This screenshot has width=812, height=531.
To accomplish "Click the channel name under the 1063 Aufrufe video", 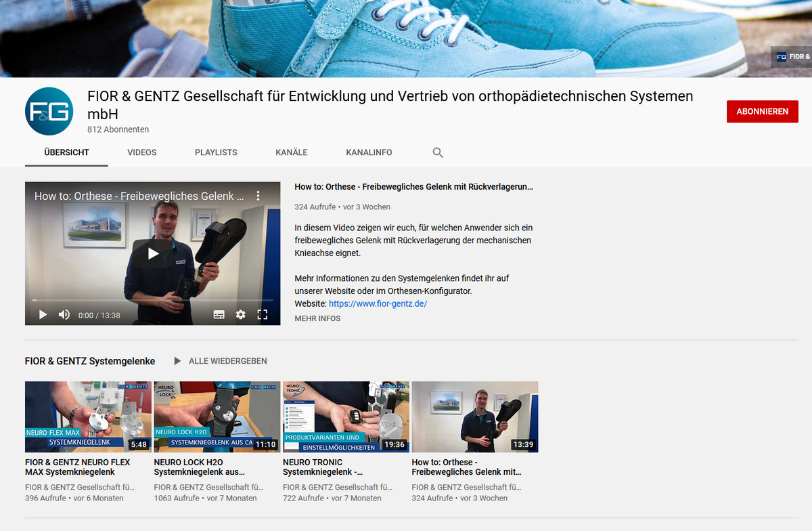I will click(x=209, y=487).
